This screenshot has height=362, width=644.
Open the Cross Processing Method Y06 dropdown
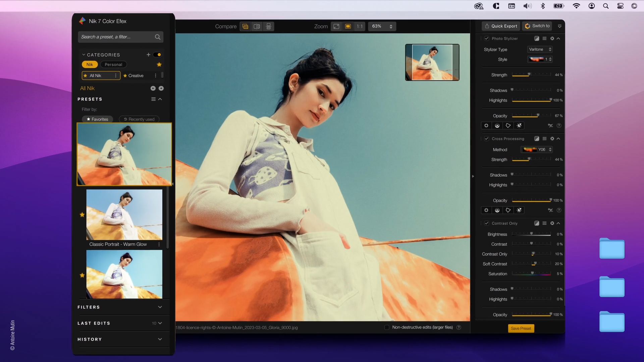[537, 149]
